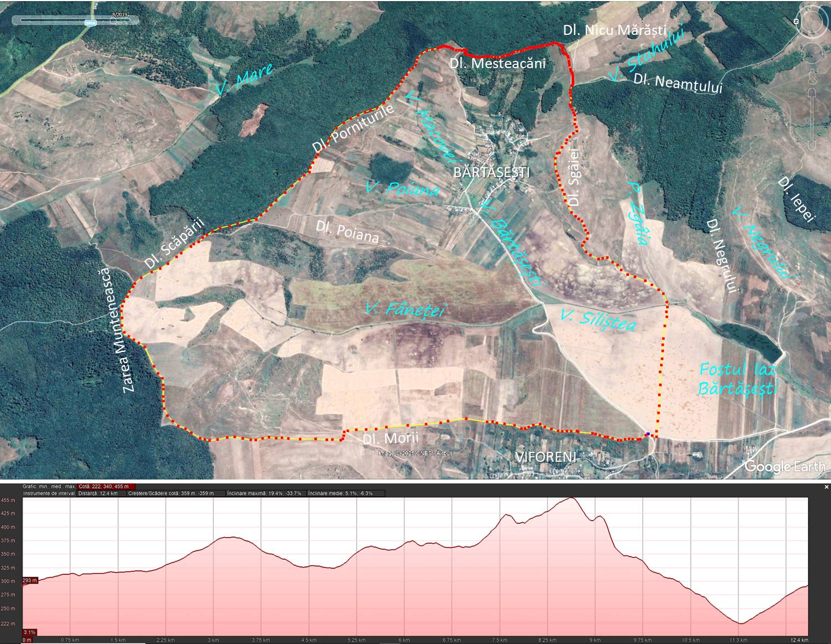Click the Înclinare maximă statistic
Screen dimensions: 831x644
pyautogui.click(x=265, y=493)
